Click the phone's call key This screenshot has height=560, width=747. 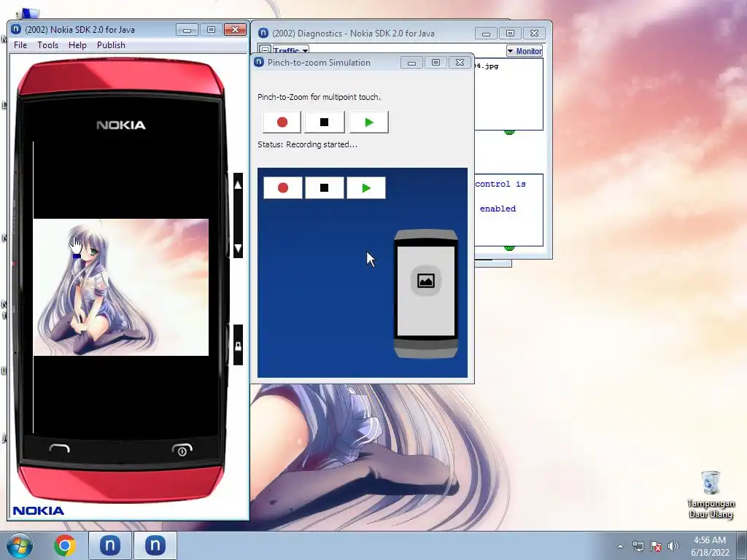60,448
